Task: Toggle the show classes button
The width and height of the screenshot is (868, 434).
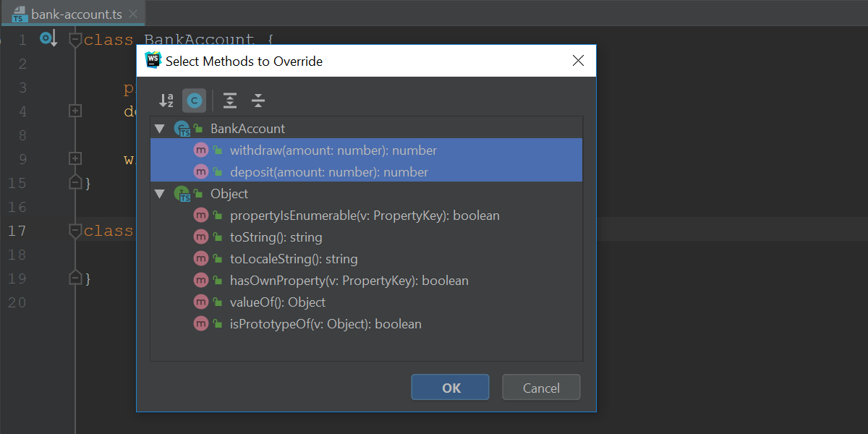Action: pyautogui.click(x=194, y=101)
